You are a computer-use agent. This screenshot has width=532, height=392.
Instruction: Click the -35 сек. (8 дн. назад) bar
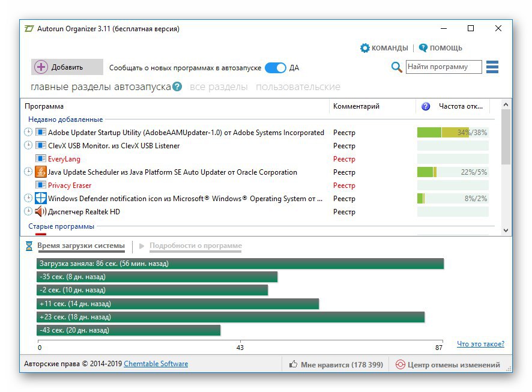tap(157, 277)
